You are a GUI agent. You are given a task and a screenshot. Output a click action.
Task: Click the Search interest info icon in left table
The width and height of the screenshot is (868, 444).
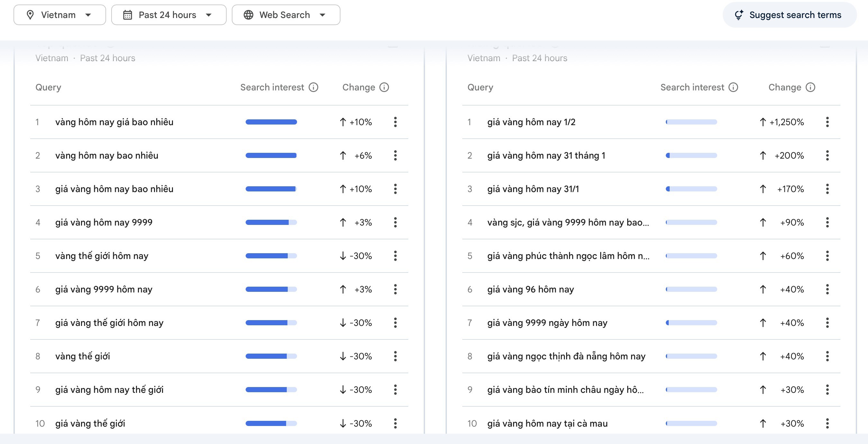(314, 87)
